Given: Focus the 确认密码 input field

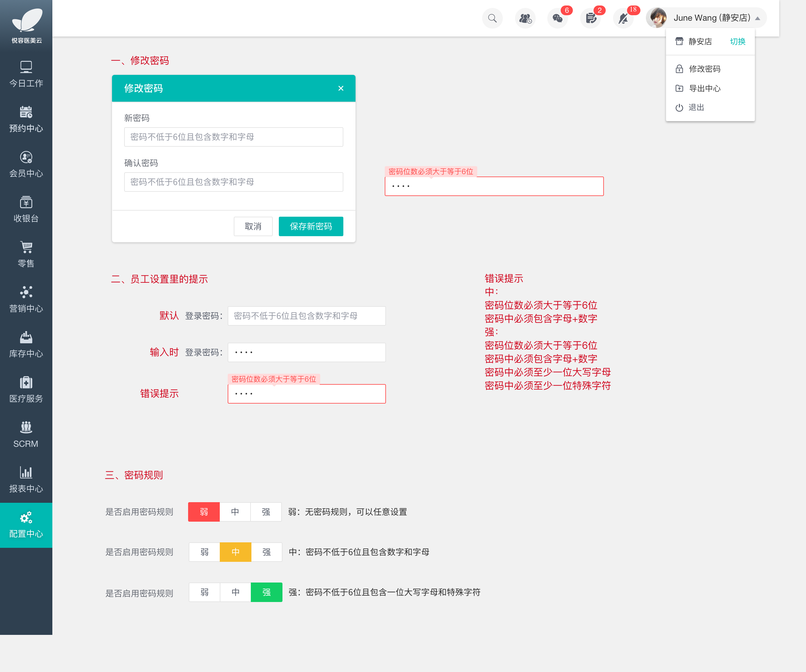Looking at the screenshot, I should click(x=233, y=182).
